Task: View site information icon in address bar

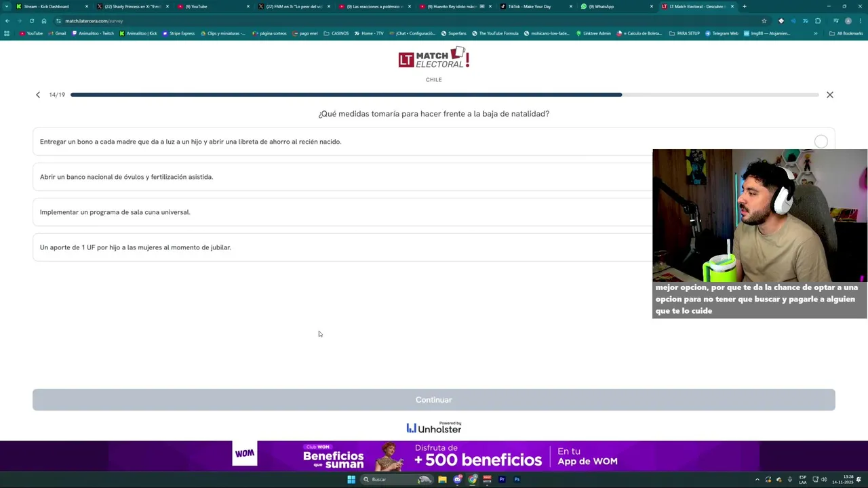Action: pyautogui.click(x=58, y=21)
